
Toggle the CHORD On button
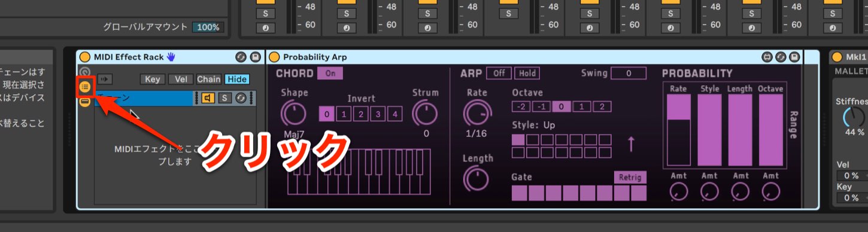tap(330, 74)
